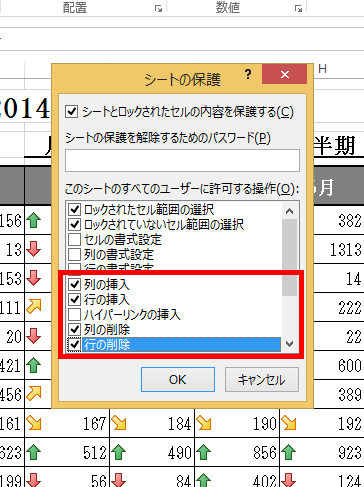
Task: Click the green up arrow beside 156
Action: (33, 221)
